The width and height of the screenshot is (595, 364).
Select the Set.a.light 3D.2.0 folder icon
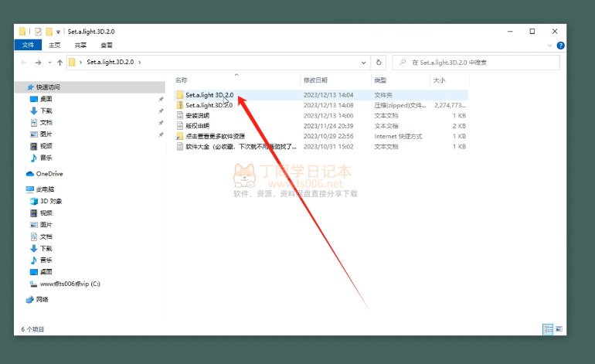coord(180,95)
